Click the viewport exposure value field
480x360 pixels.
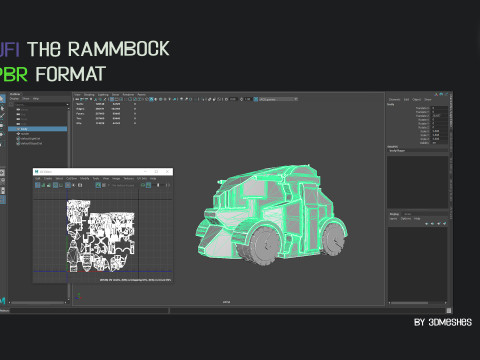pos(233,99)
